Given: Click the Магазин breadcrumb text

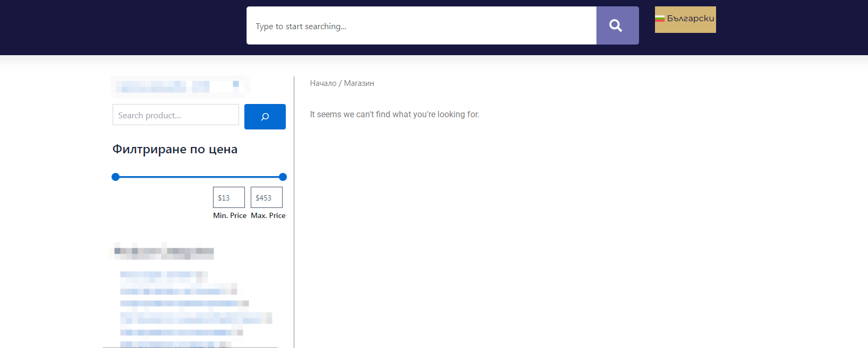Looking at the screenshot, I should coord(359,83).
